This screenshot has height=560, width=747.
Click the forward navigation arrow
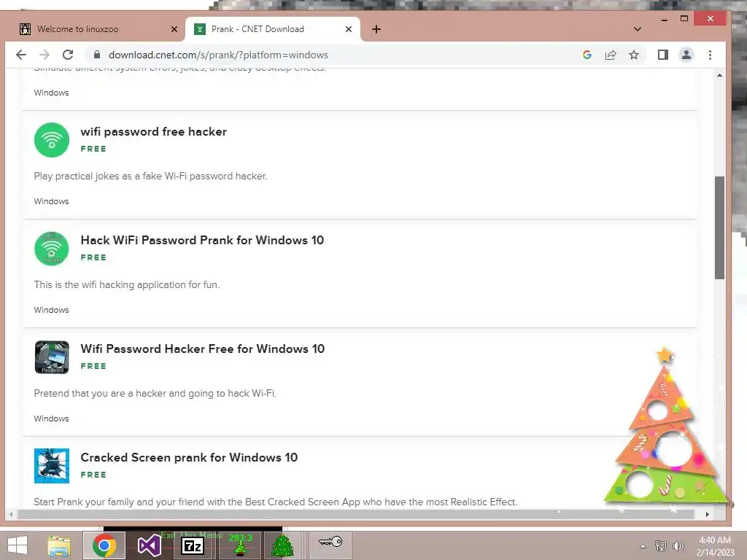coord(44,55)
